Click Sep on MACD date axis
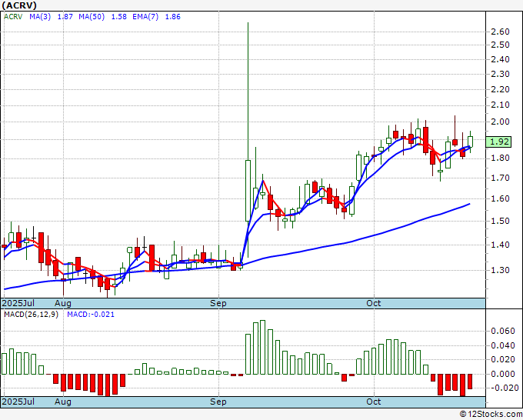 tap(218, 402)
